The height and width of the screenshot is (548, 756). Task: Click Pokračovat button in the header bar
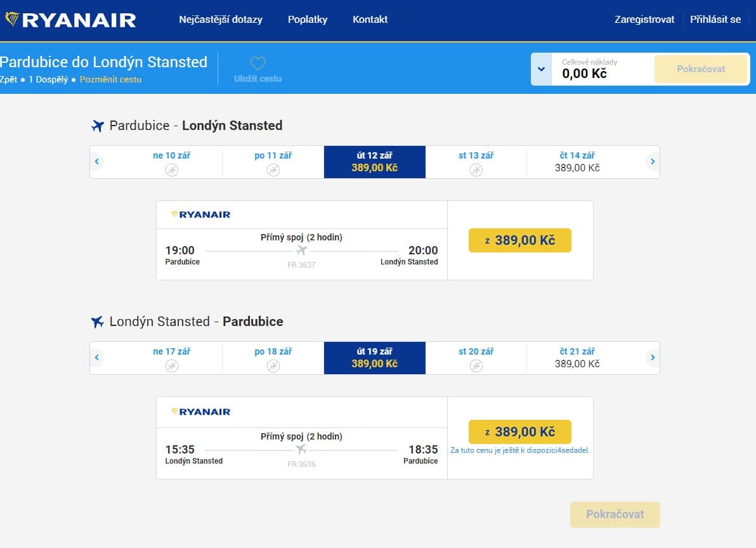coord(701,69)
